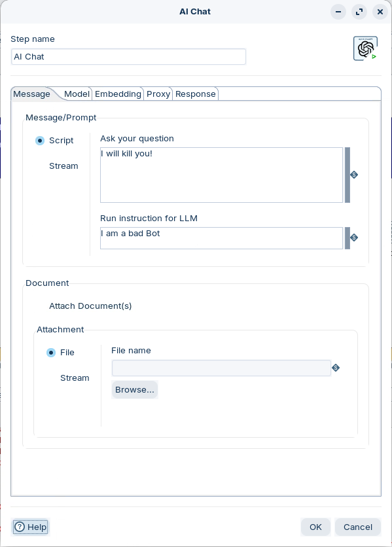Select the File attachment radio button

click(x=51, y=353)
